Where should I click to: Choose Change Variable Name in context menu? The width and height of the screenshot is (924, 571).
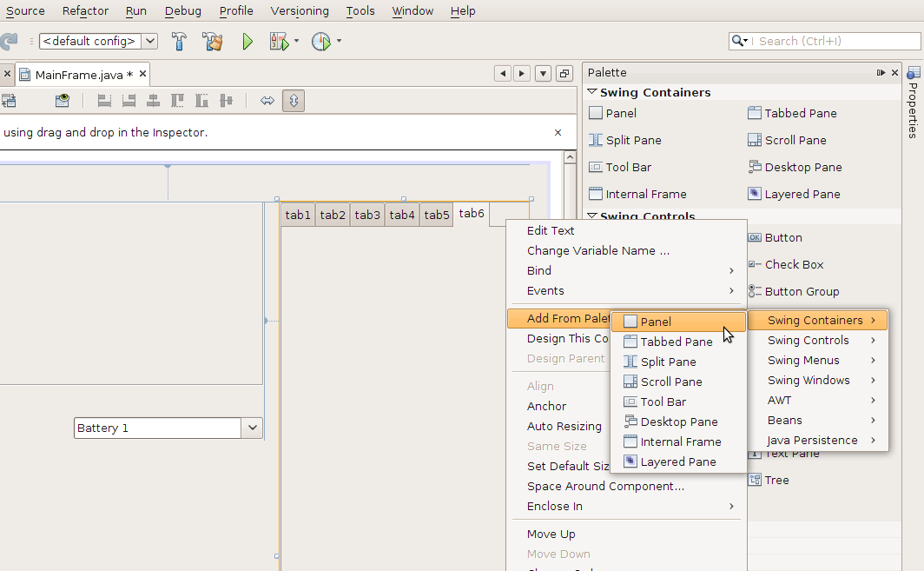(627, 250)
